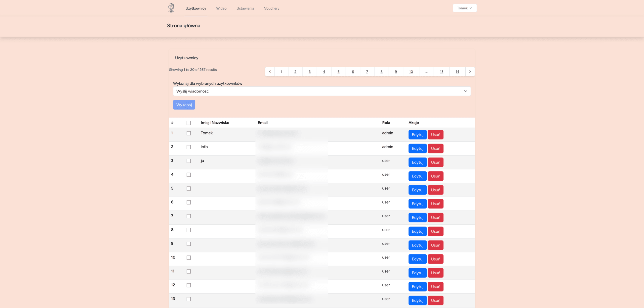The width and height of the screenshot is (644, 308).
Task: Go to previous page arrow
Action: [x=270, y=72]
